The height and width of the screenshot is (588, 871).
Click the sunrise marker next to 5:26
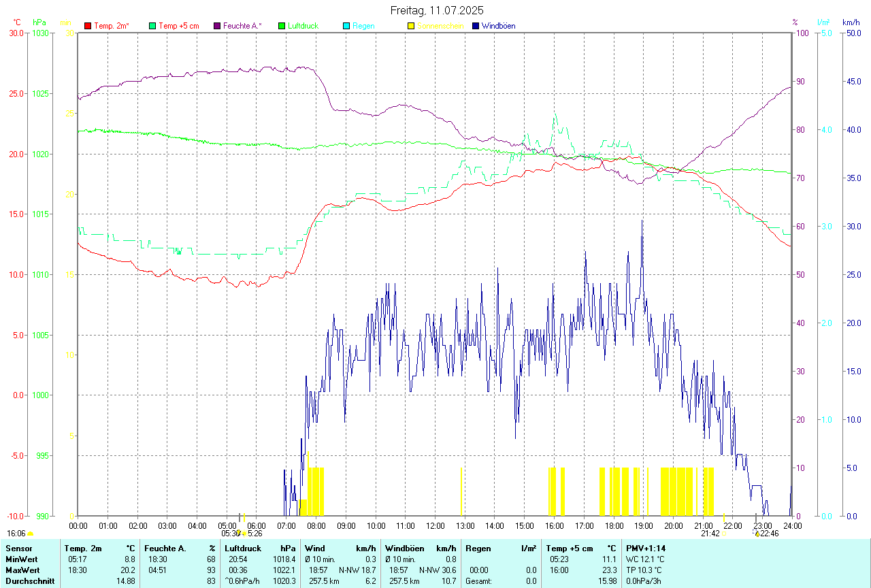(244, 534)
